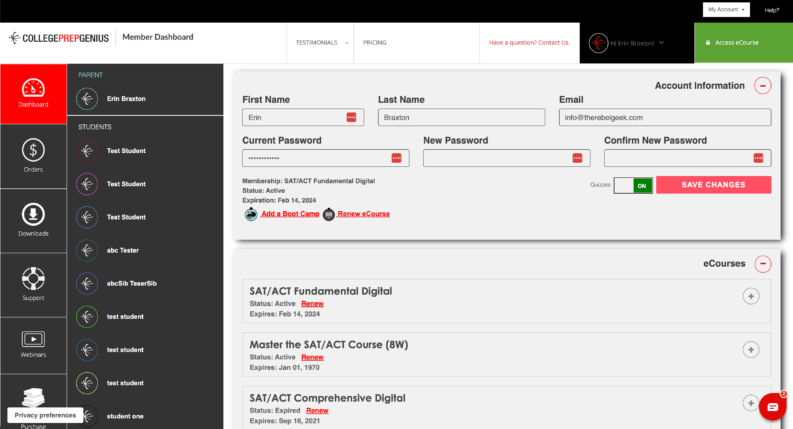Click Renew for SAT/ACT Comprehensive Digital
The image size is (793, 429).
tap(317, 411)
